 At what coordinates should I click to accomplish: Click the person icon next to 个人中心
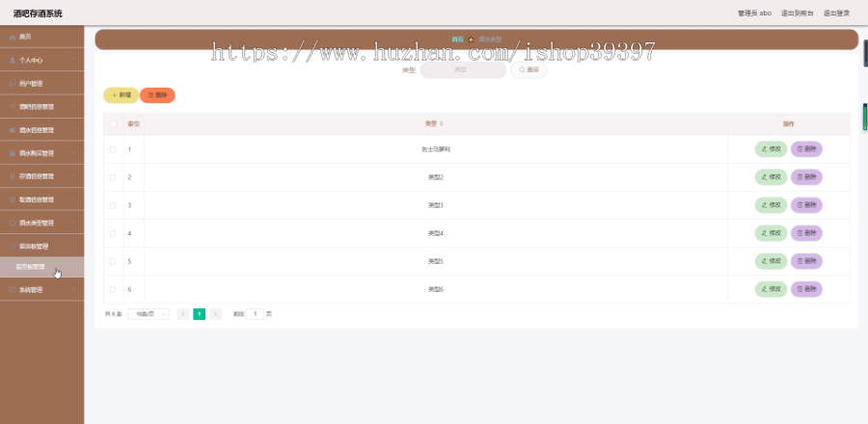[x=13, y=61]
